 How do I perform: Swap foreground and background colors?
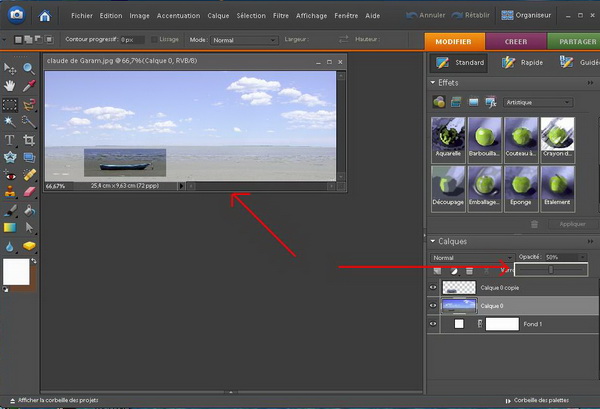click(34, 261)
